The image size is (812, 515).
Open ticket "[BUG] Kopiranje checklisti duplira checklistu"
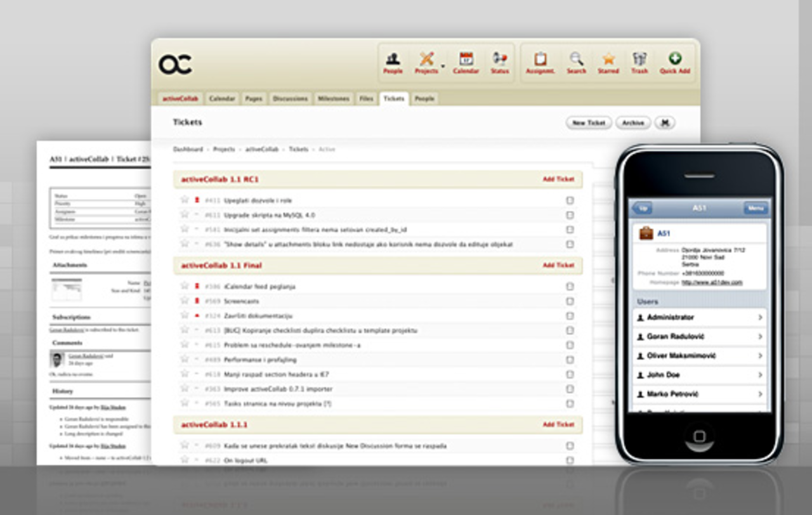(320, 330)
